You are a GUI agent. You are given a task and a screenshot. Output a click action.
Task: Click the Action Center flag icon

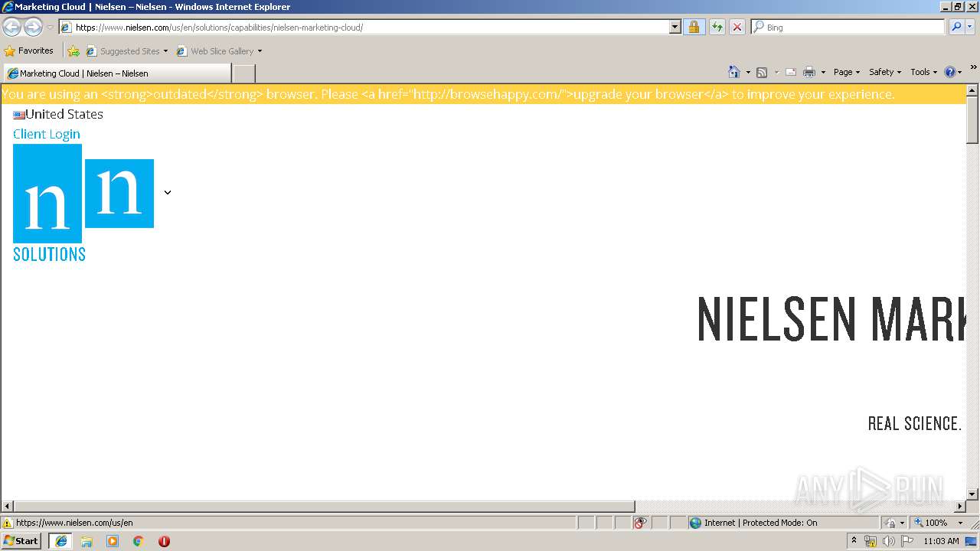(907, 541)
